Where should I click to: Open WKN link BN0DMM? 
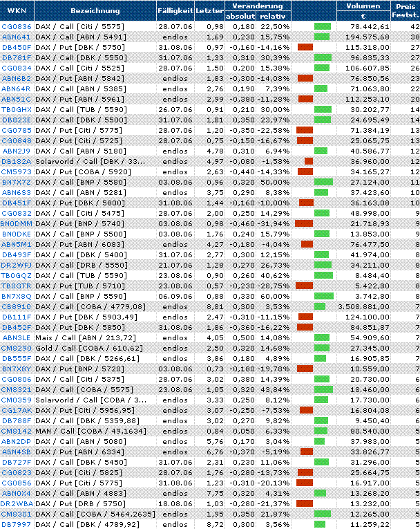pyautogui.click(x=17, y=223)
